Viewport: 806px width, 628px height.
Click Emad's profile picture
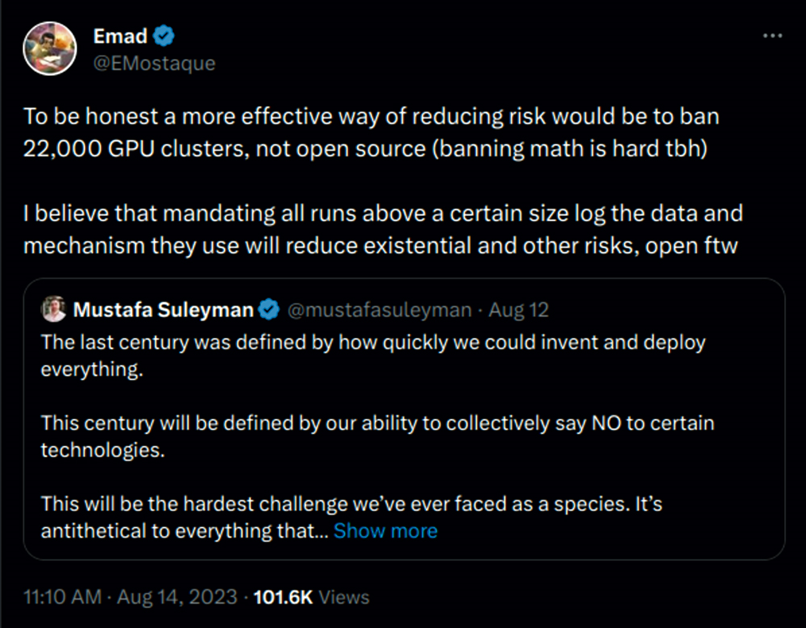coord(50,47)
